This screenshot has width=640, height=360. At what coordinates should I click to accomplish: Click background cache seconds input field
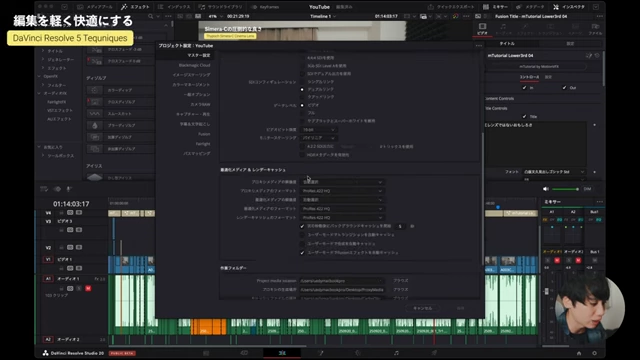[x=401, y=226]
